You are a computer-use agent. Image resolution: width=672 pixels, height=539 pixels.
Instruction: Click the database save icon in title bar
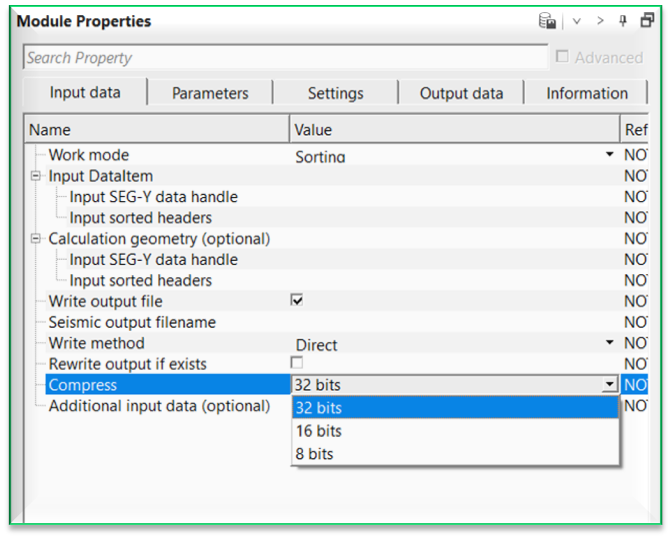547,20
